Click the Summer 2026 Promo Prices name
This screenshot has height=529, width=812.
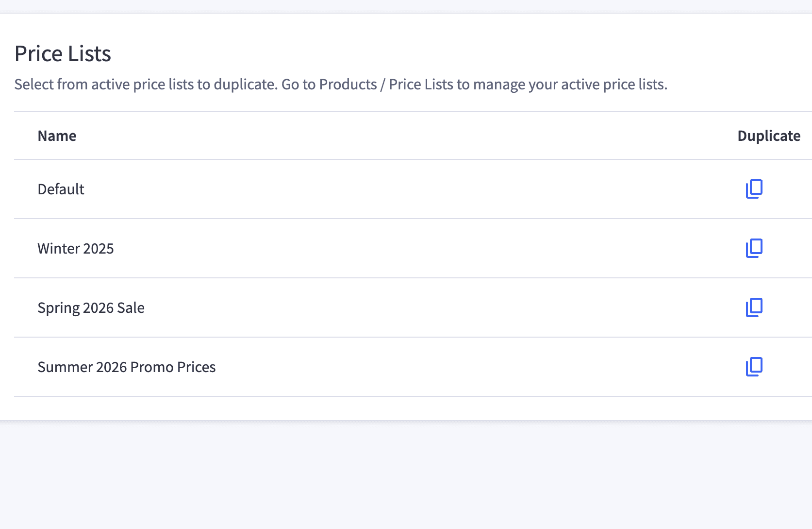click(127, 367)
